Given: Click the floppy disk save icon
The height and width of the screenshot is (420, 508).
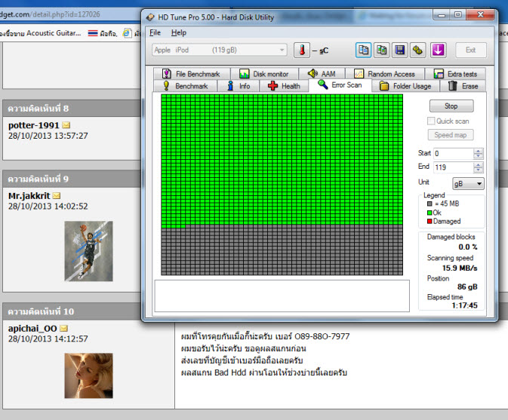Looking at the screenshot, I should click(x=401, y=51).
